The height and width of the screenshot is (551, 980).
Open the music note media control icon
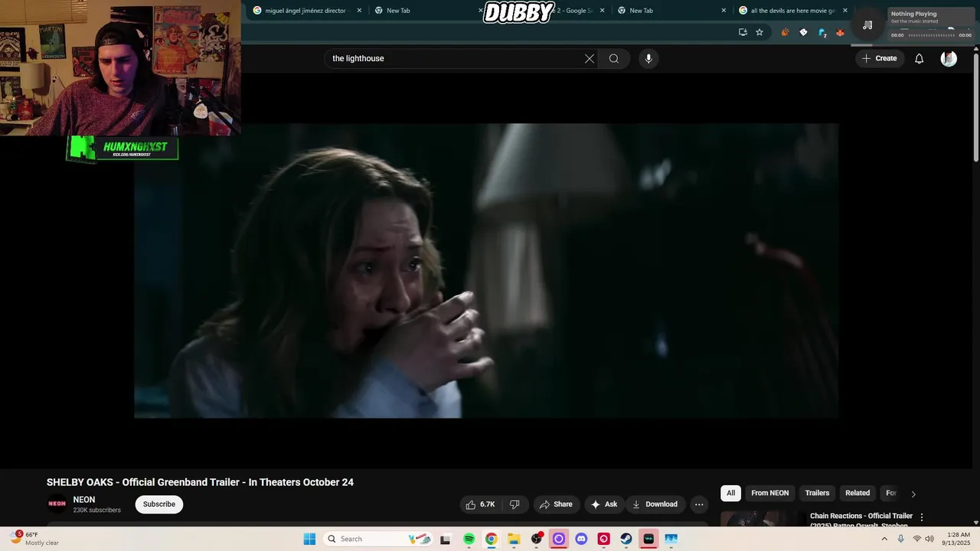[x=867, y=25]
